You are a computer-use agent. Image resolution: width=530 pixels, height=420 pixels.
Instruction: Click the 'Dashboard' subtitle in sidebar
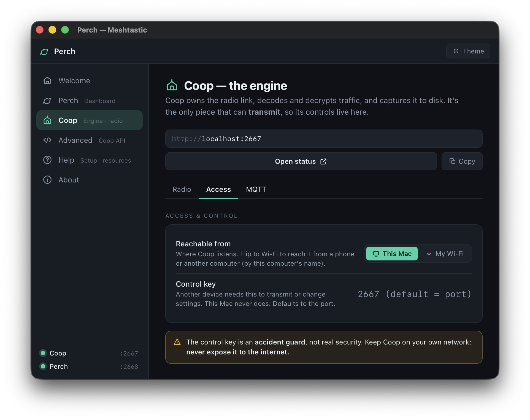coord(100,101)
